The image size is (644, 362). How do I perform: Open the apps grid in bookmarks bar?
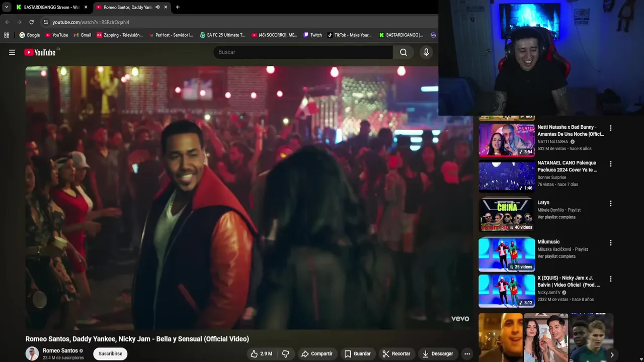click(x=7, y=35)
